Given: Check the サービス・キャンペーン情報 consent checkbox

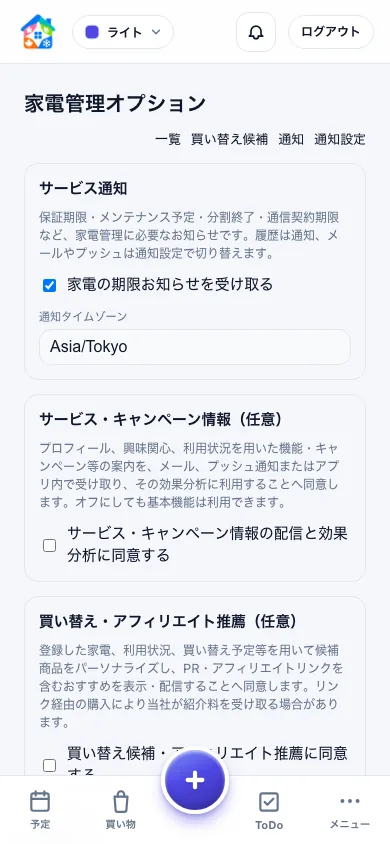Looking at the screenshot, I should point(49,545).
